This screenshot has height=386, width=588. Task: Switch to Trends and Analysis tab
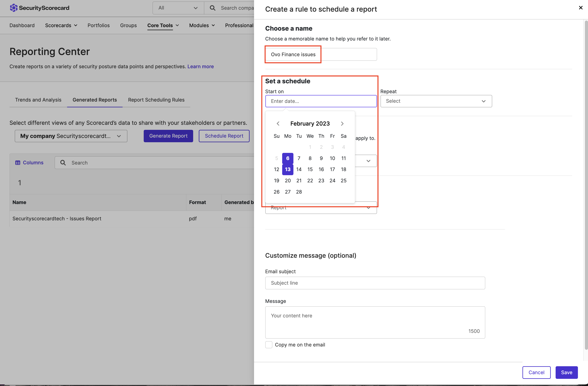38,100
